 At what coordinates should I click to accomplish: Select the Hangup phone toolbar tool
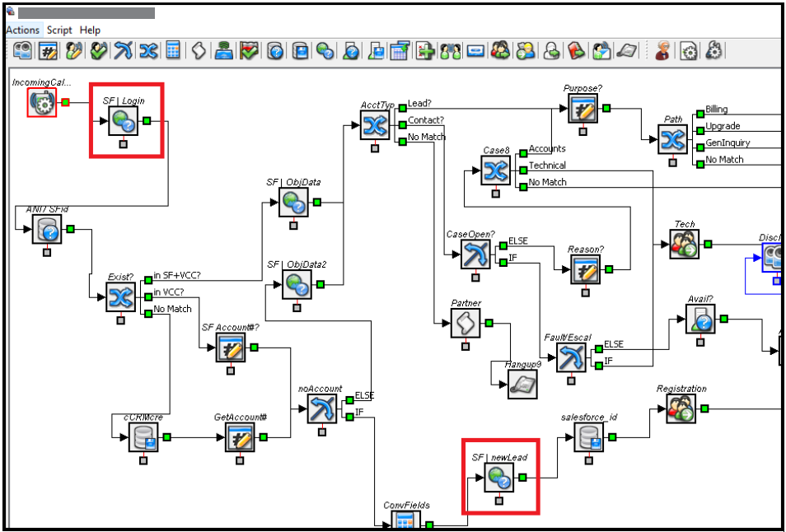click(x=626, y=50)
